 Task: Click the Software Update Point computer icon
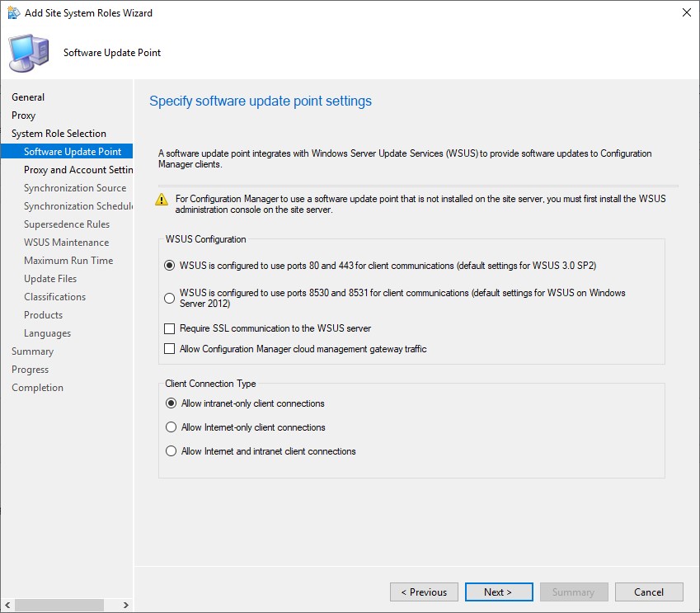29,53
